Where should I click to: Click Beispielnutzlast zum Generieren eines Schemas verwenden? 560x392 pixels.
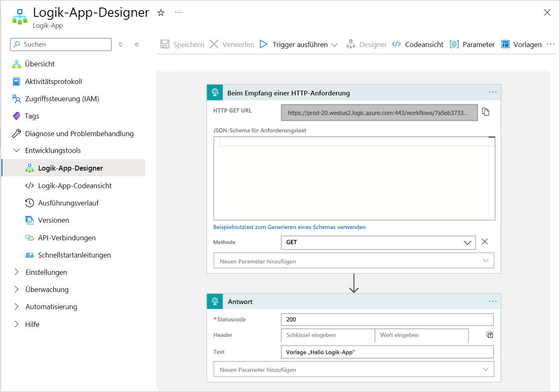coord(289,227)
